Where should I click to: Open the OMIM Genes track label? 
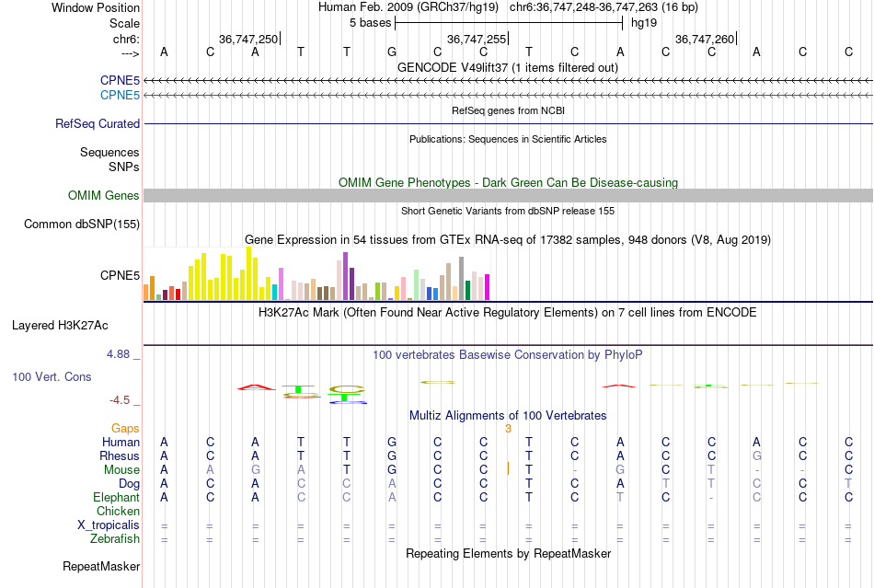pyautogui.click(x=104, y=196)
